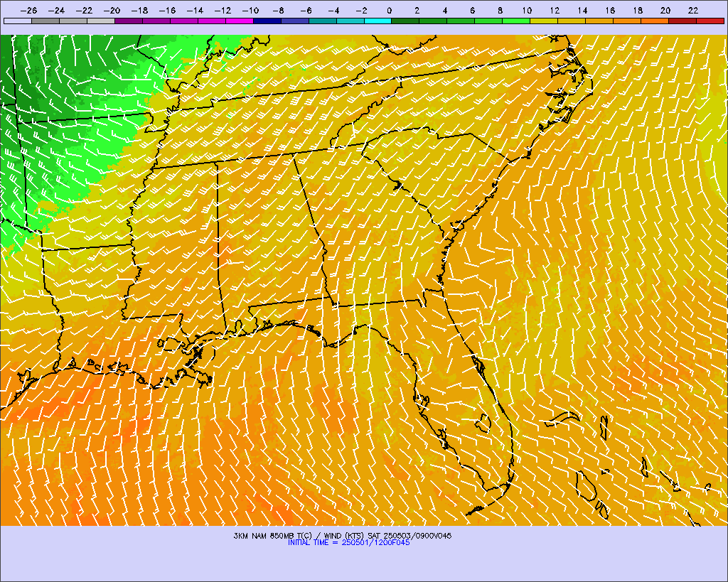Click the 22 legend label

(692, 10)
